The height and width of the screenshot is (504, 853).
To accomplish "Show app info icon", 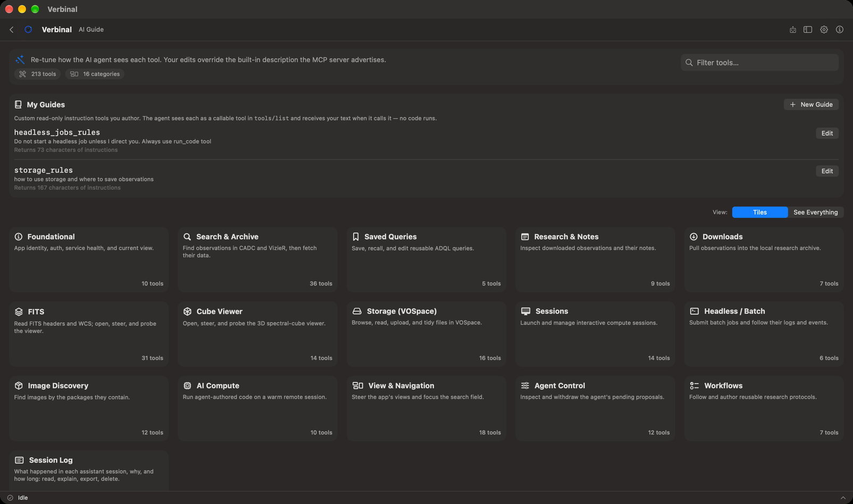I will pos(840,30).
